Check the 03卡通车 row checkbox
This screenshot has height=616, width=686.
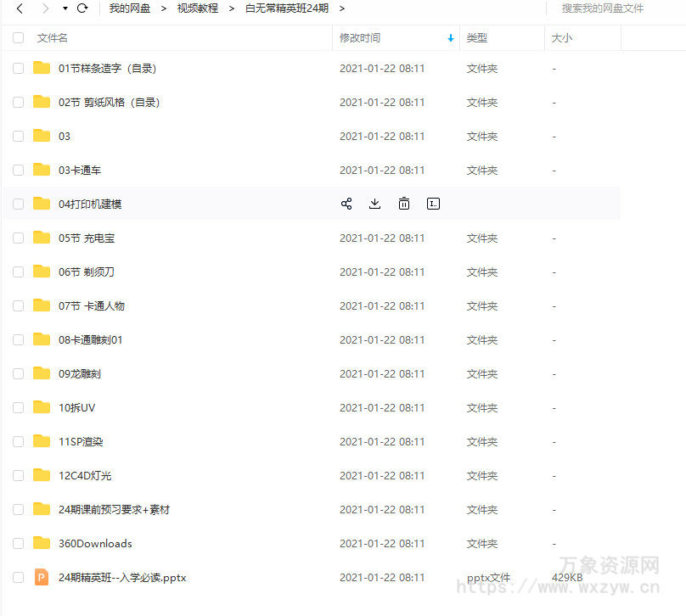(x=18, y=170)
